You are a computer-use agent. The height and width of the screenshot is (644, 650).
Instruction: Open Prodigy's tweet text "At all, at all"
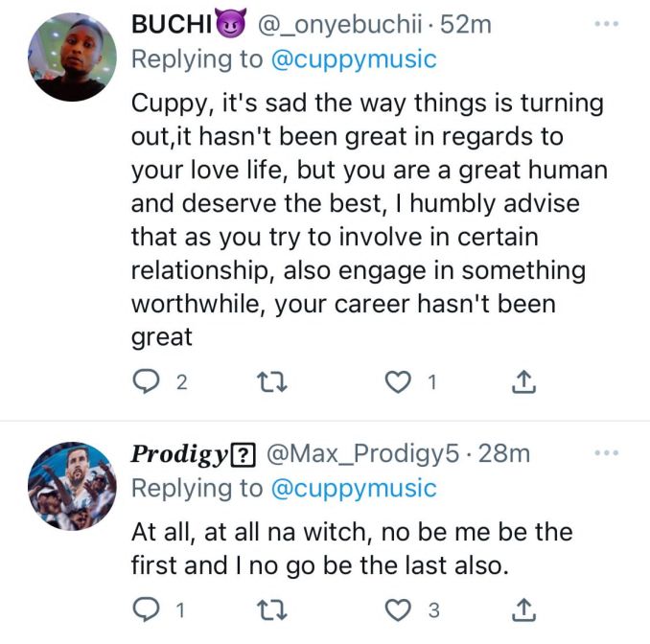[351, 548]
